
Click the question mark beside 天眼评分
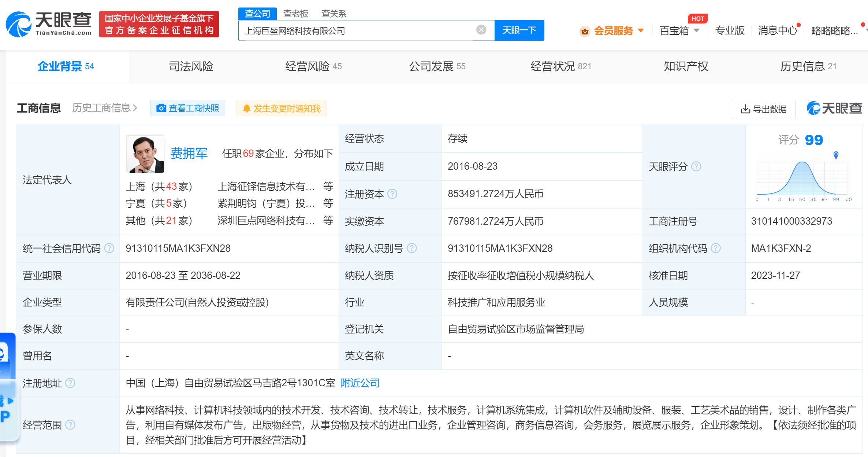click(x=697, y=166)
